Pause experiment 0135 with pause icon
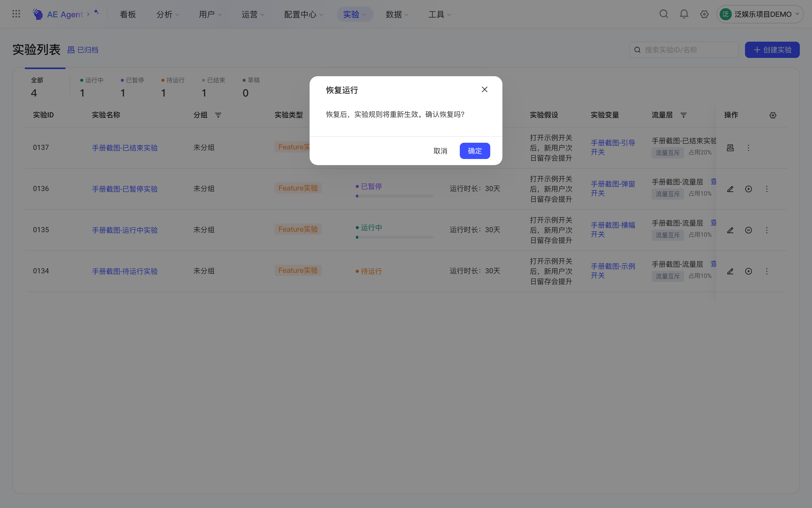This screenshot has width=812, height=508. [x=748, y=230]
